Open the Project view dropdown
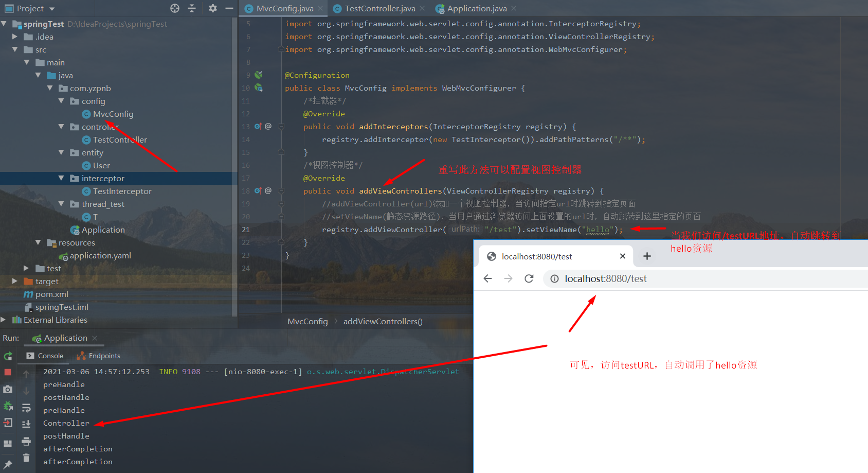Viewport: 868px width, 473px height. click(x=30, y=8)
